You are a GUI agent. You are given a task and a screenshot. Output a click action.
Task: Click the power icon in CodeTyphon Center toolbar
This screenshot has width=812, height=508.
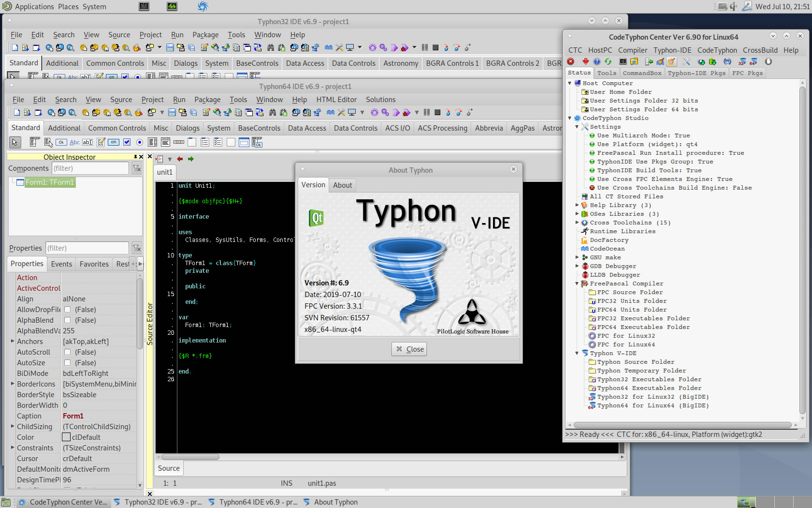(x=768, y=61)
